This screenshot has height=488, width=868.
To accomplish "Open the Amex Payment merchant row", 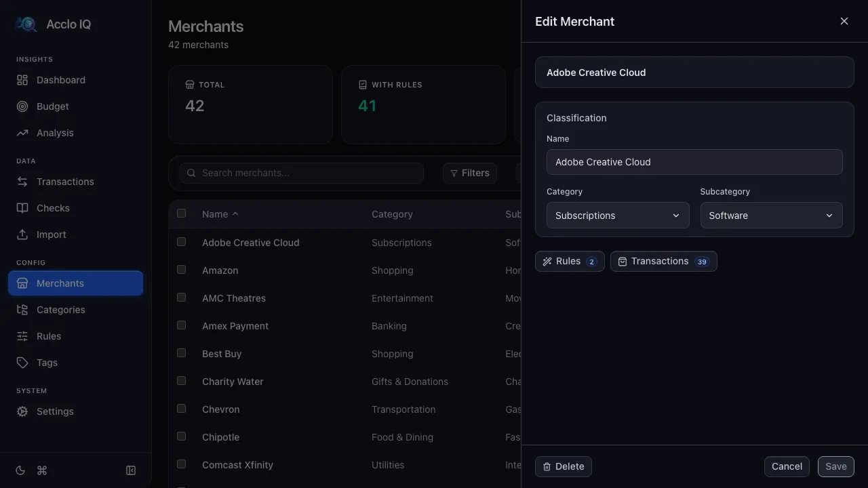I will click(x=344, y=326).
